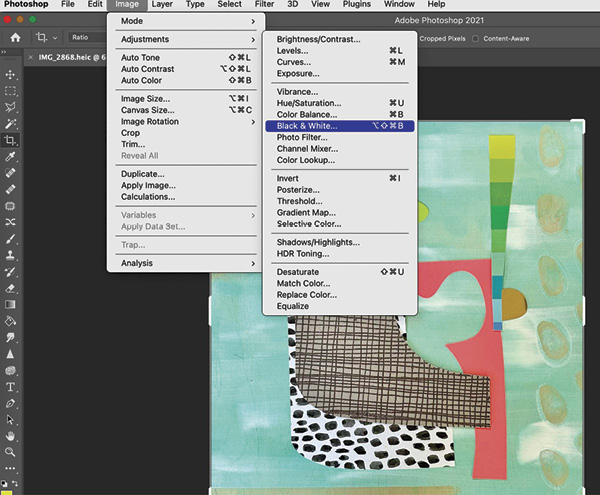The height and width of the screenshot is (495, 600).
Task: Choose Canvas Size from Image menu
Action: pos(186,110)
